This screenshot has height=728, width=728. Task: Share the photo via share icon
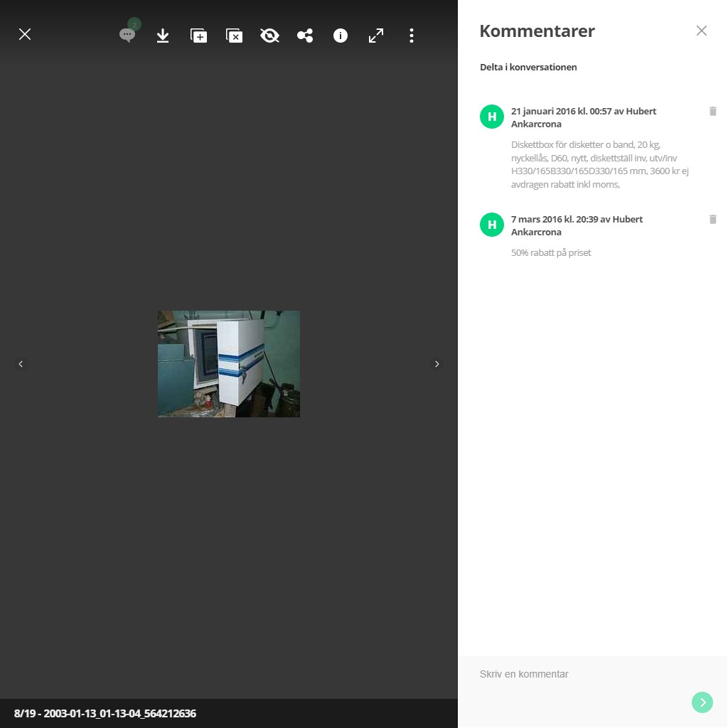[x=305, y=36]
